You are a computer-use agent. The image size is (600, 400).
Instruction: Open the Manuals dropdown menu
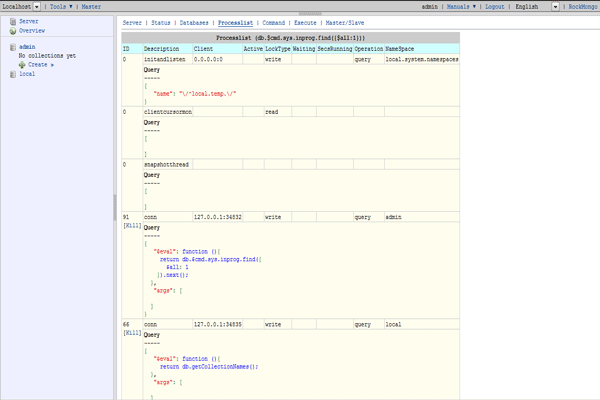(462, 6)
